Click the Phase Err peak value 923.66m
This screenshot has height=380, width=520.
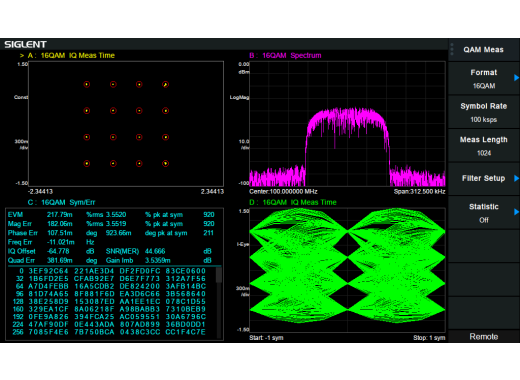pyautogui.click(x=119, y=233)
